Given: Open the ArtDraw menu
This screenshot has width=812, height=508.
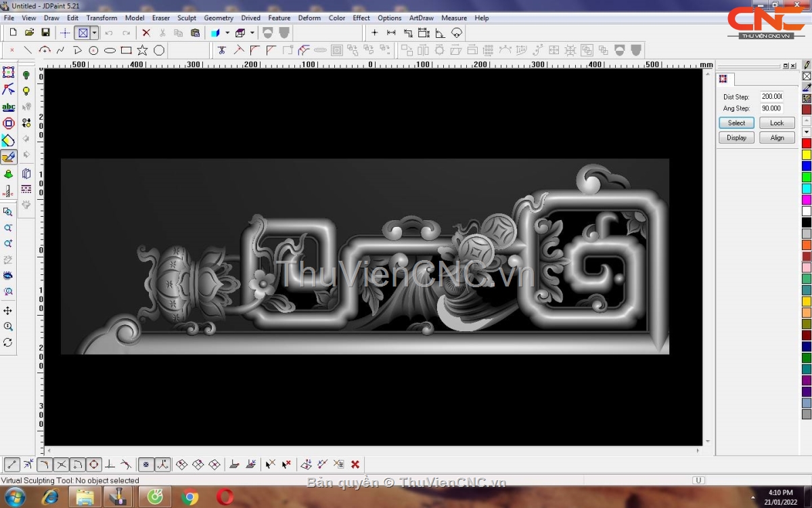Looking at the screenshot, I should (x=422, y=18).
